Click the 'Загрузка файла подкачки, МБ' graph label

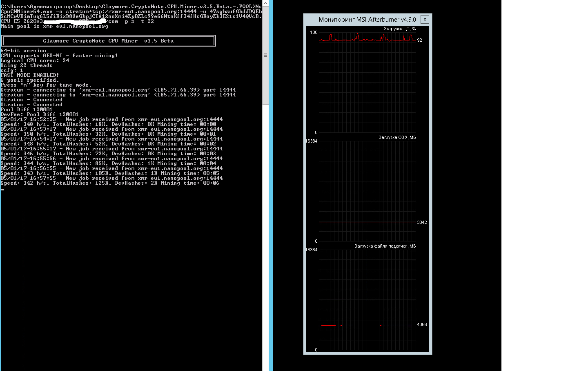coord(385,246)
